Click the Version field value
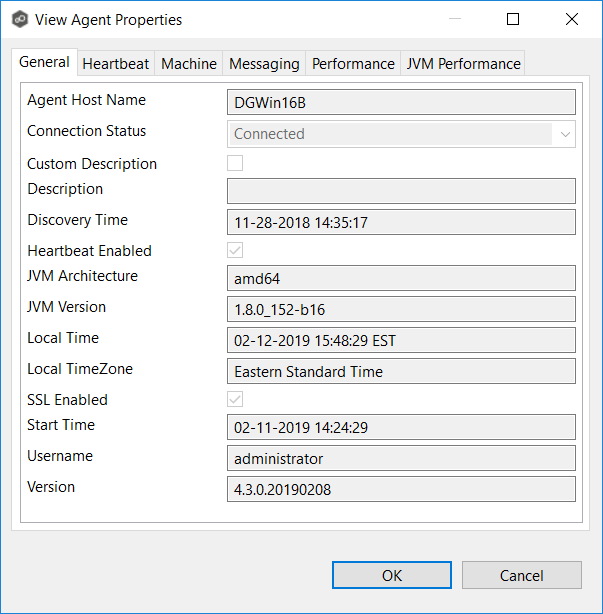Screen dimensions: 603x614 tap(401, 489)
